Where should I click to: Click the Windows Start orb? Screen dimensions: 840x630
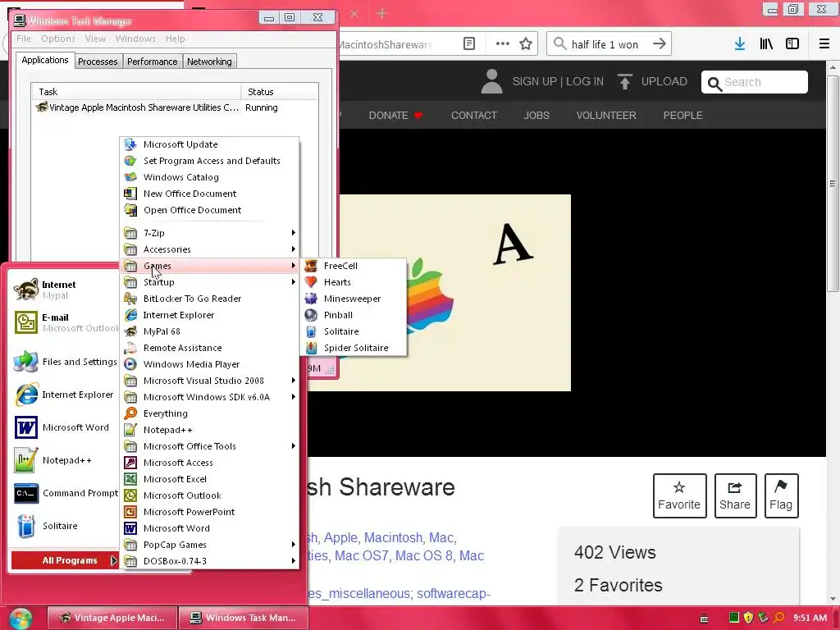(21, 619)
